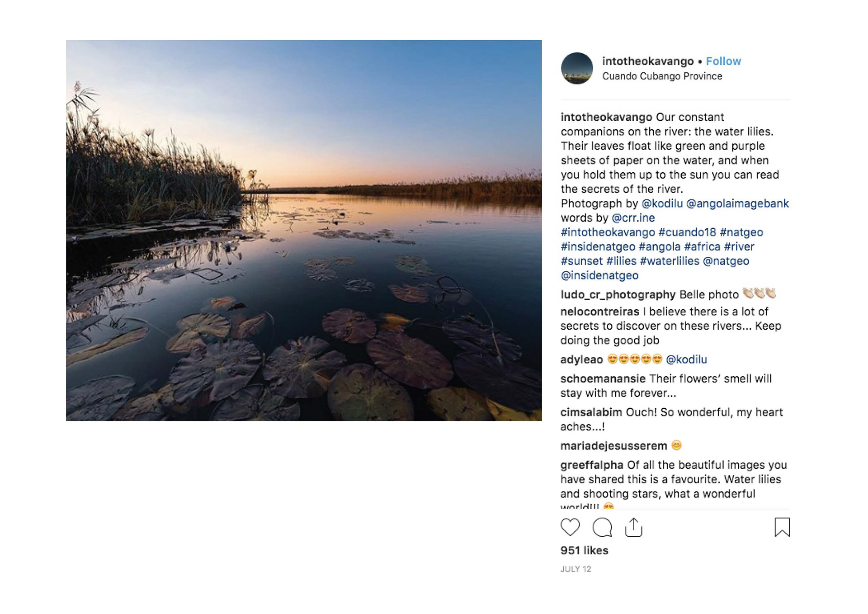Click the water lilies sunset photo
Viewport: 868px width, 614px height.
click(x=304, y=230)
